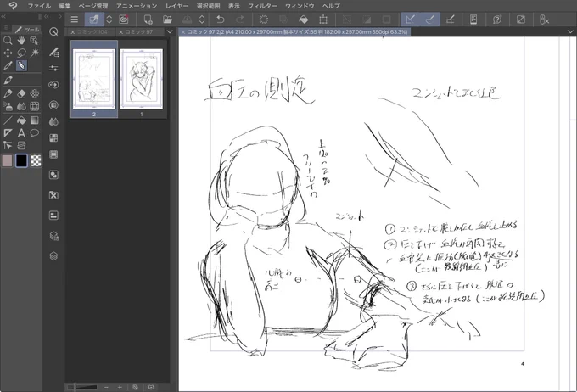Viewport: 577px width, 392px height.
Task: Open the canvas tab list chevron
Action: (570, 31)
